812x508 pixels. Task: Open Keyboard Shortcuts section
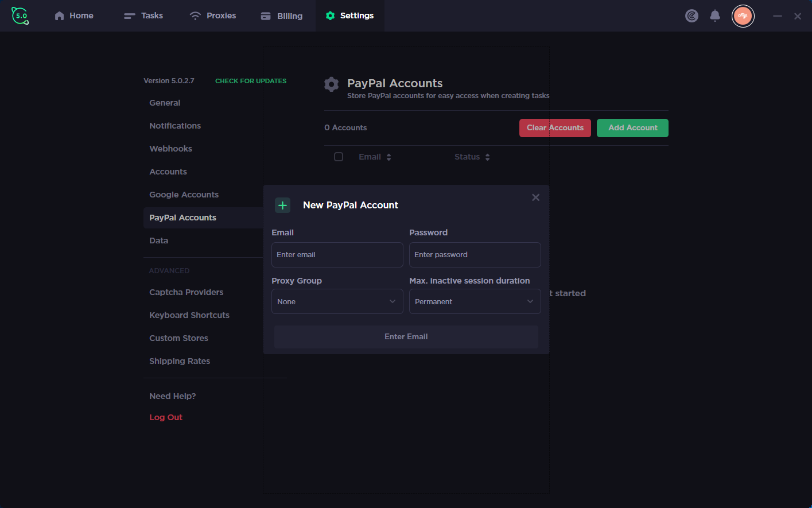click(189, 315)
